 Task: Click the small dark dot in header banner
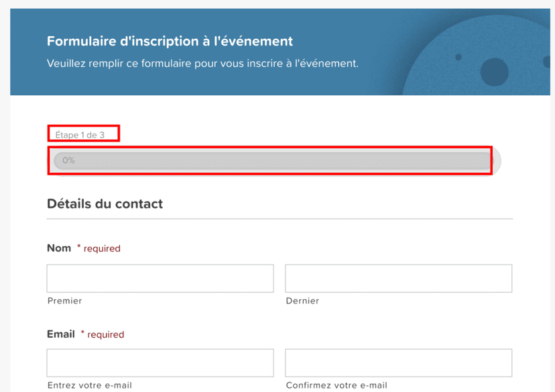coord(458,58)
